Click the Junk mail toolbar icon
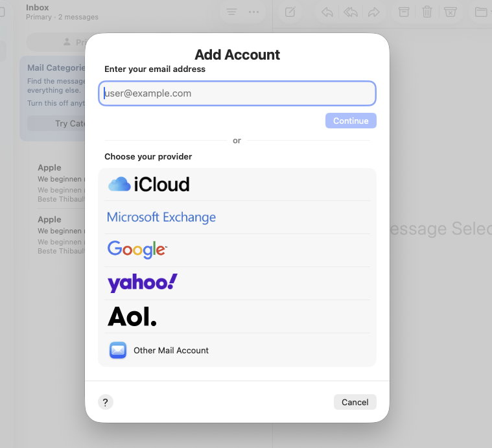The height and width of the screenshot is (448, 492). coord(451,12)
